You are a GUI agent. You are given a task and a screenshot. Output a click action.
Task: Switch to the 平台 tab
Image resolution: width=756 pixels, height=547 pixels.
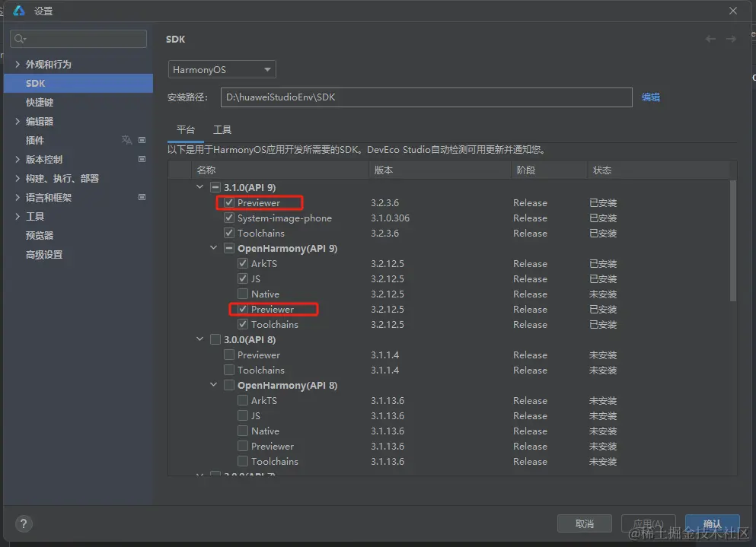click(186, 129)
